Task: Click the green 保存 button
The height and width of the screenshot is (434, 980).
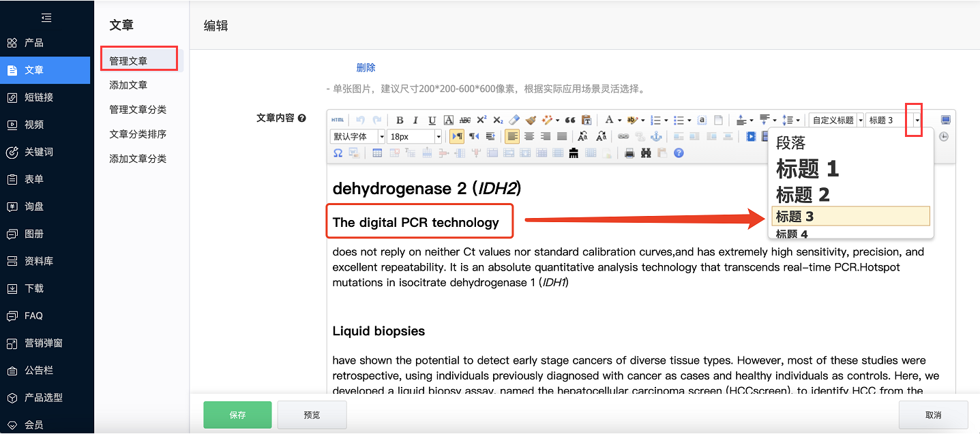Action: pyautogui.click(x=237, y=415)
